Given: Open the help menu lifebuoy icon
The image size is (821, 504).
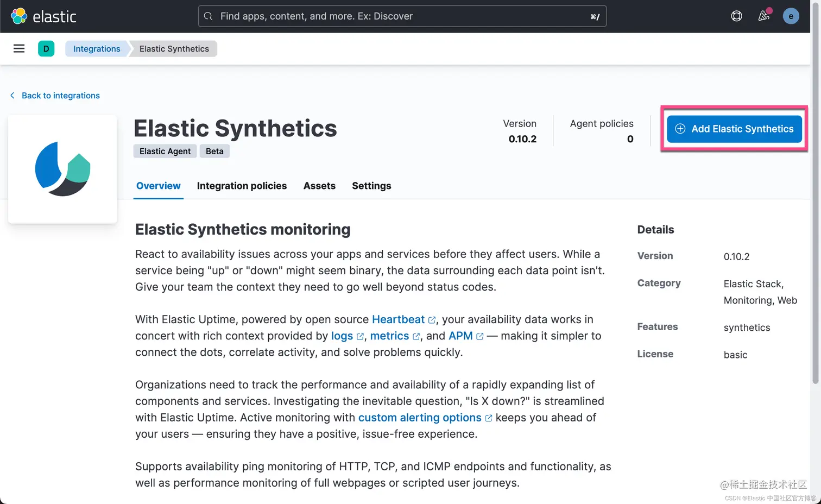Looking at the screenshot, I should (736, 16).
